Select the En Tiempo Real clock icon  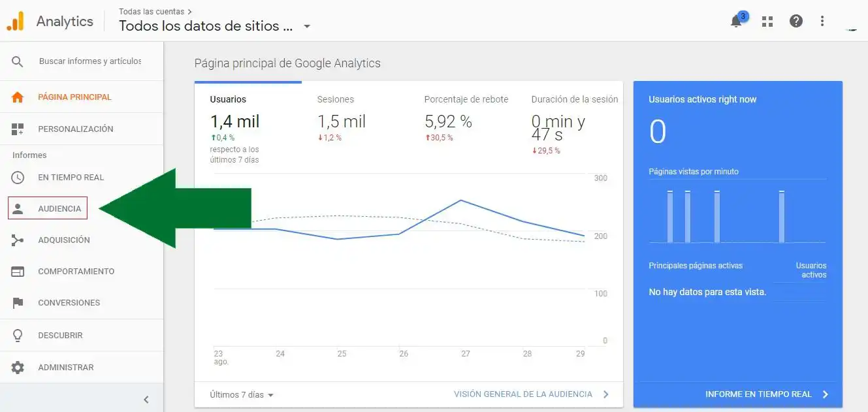(x=18, y=177)
